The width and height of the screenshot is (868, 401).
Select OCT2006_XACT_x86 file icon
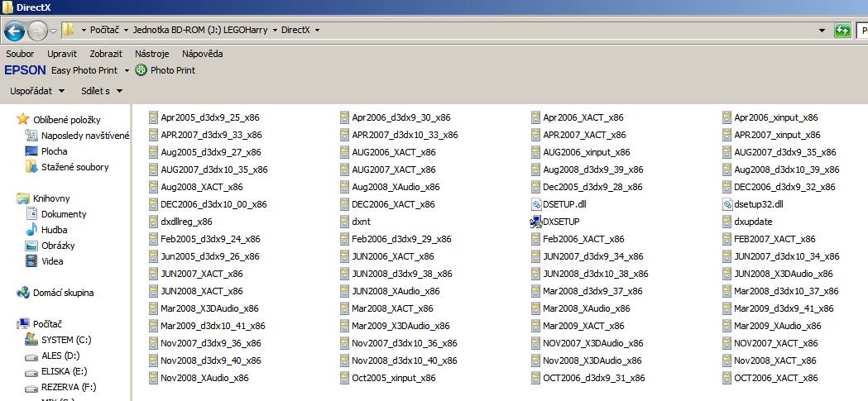point(727,379)
